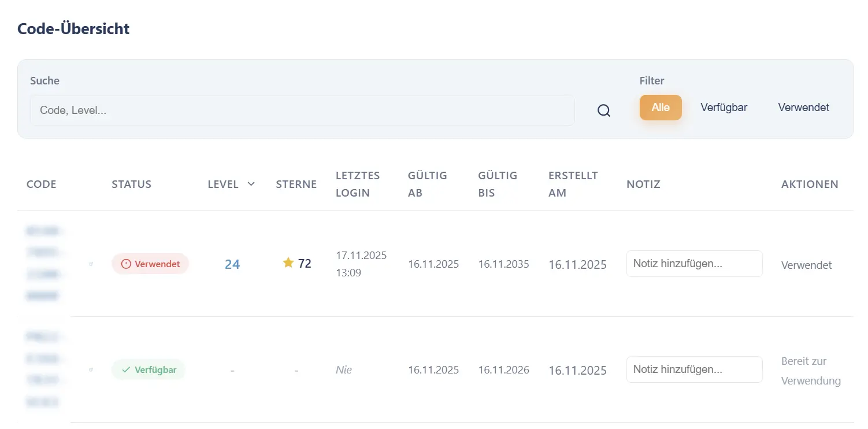Screen dimensions: 868x429
Task: Click the Sterne column header
Action: [296, 184]
